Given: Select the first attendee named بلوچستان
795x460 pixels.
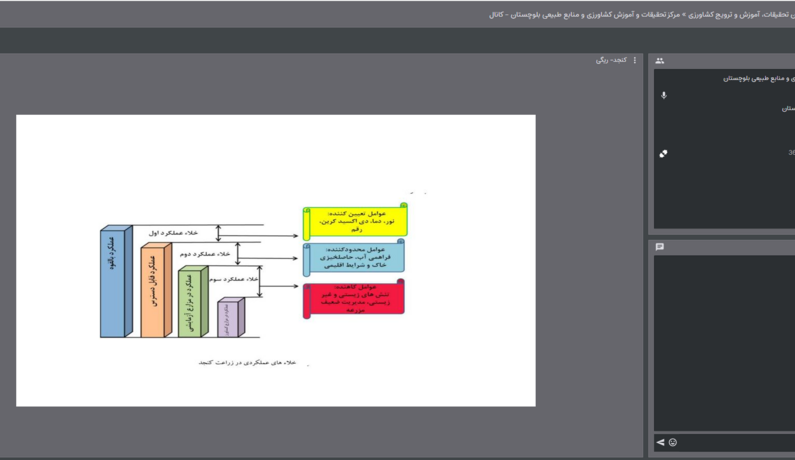Looking at the screenshot, I should click(x=759, y=79).
